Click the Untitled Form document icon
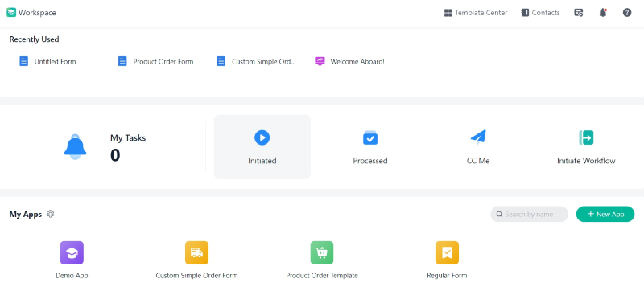The height and width of the screenshot is (291, 644). (x=24, y=61)
